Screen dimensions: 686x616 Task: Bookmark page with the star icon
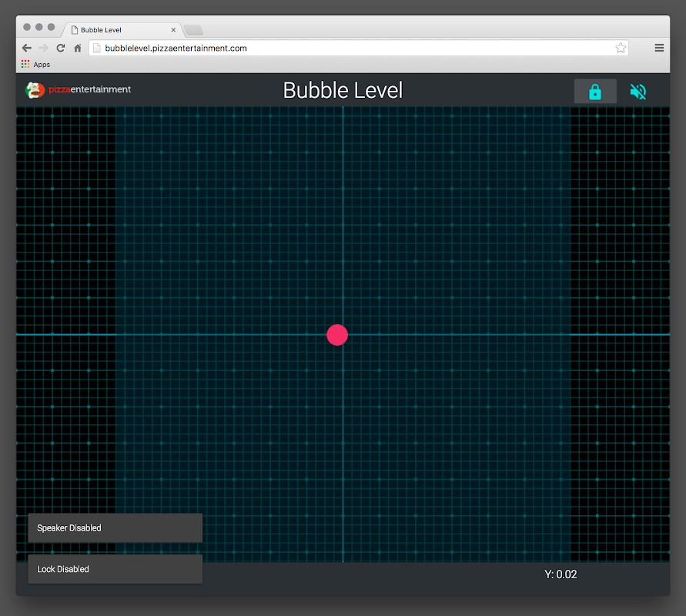click(x=621, y=48)
